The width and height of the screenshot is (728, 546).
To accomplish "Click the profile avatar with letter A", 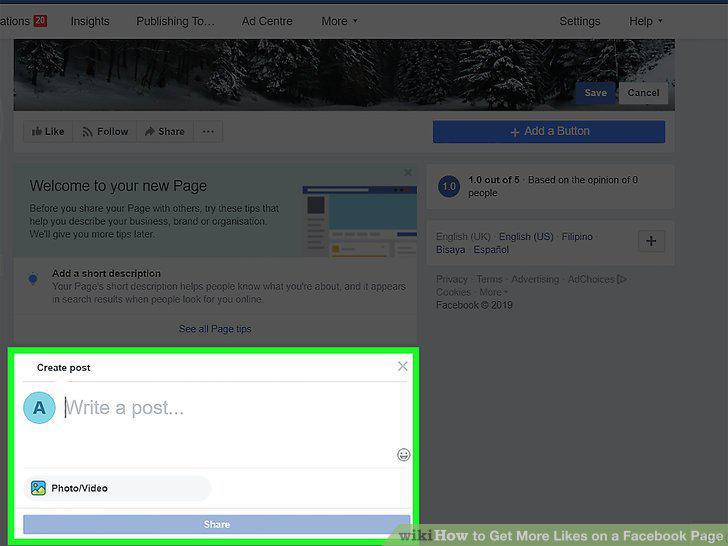I will 39,408.
